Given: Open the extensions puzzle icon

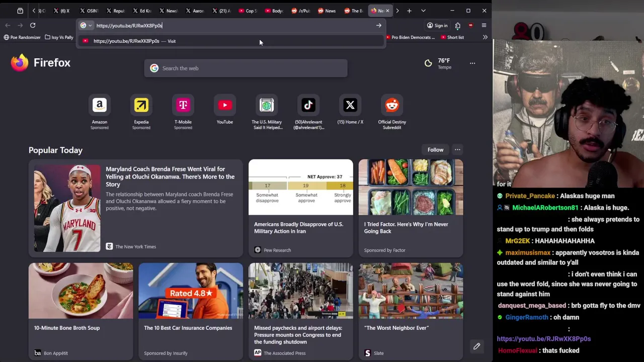Looking at the screenshot, I should [x=457, y=25].
